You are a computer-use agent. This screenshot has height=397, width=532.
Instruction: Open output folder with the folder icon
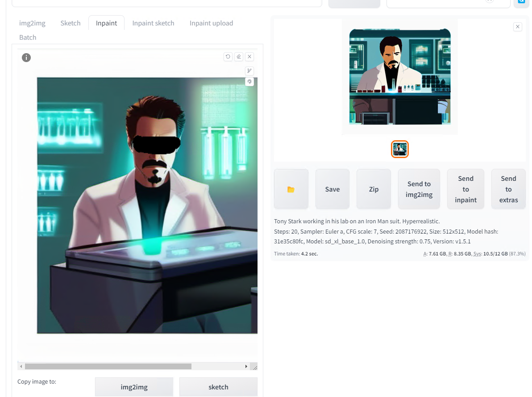point(291,189)
